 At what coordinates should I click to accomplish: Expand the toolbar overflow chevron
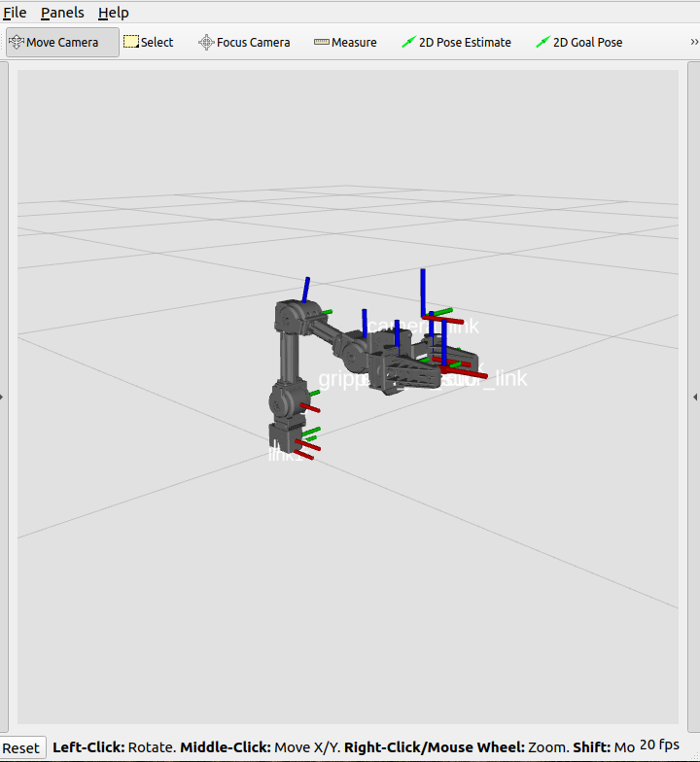[694, 42]
